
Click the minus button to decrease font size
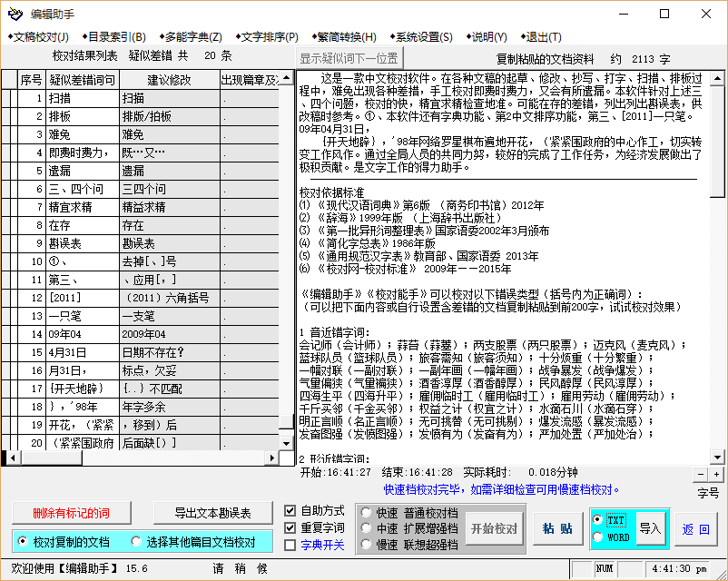click(x=701, y=475)
